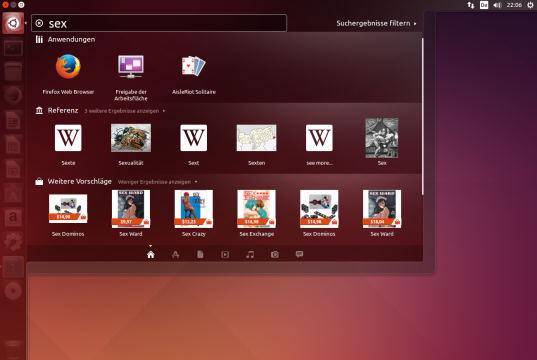Screen dimensions: 537x360
Task: Open the Sex Crazy $13,25 shopping suggestion
Action: pyautogui.click(x=194, y=213)
